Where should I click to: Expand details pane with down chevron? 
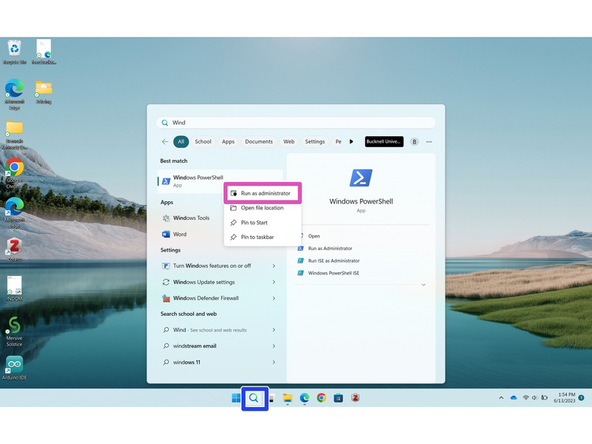coord(423,285)
